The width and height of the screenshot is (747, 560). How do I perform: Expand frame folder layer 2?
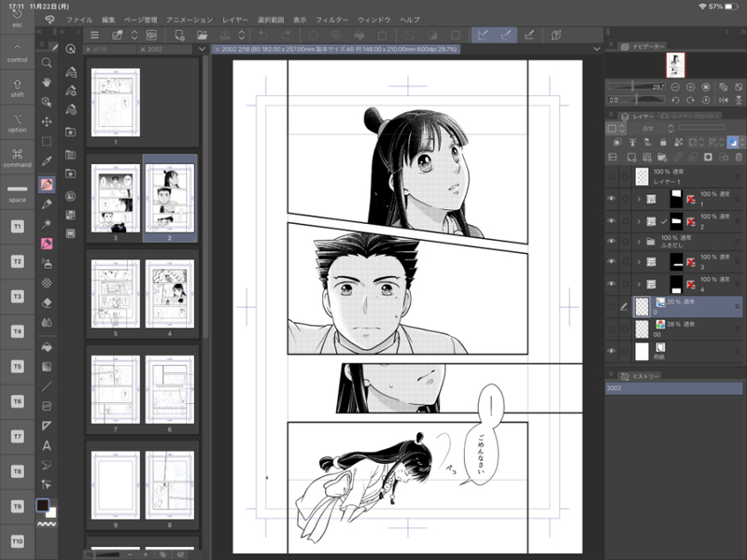pyautogui.click(x=639, y=221)
